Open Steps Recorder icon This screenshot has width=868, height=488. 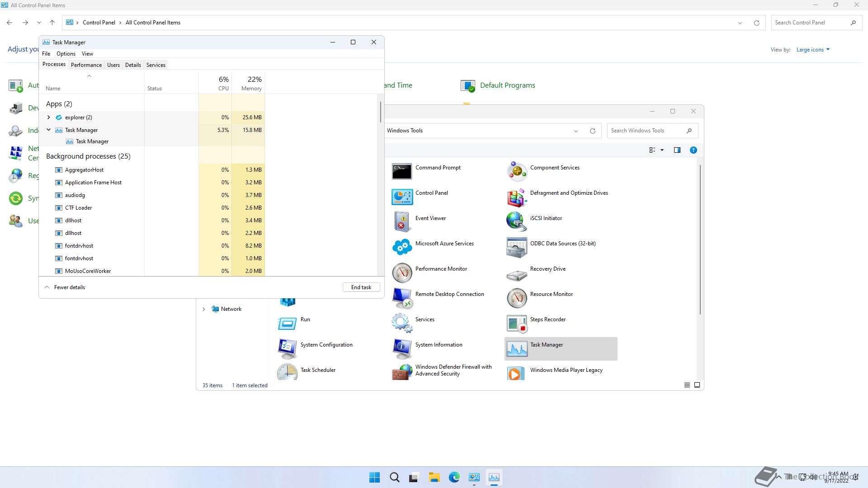(517, 323)
